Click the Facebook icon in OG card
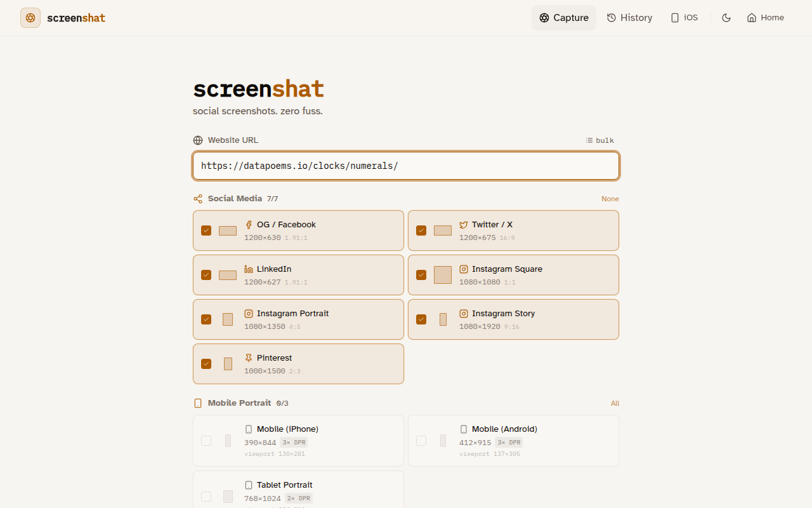The width and height of the screenshot is (812, 508). 249,225
